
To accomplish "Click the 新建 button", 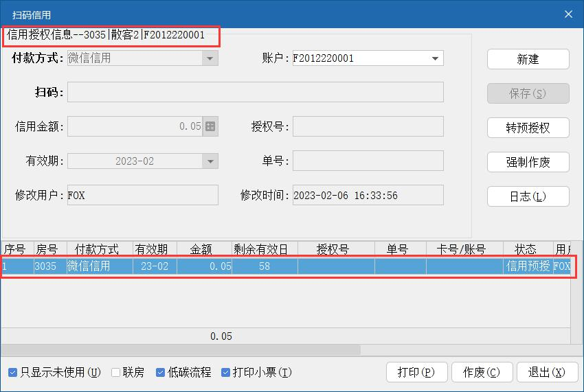I will (x=528, y=59).
